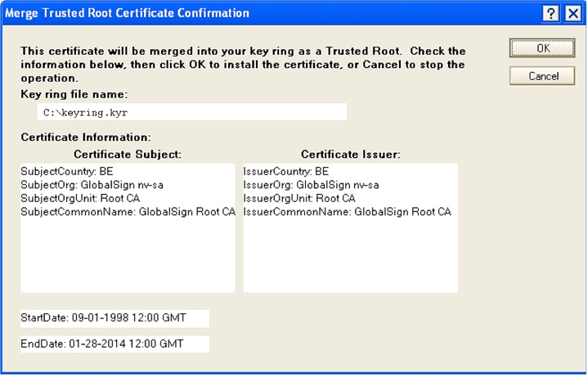Open the question mark help button
Image resolution: width=588 pixels, height=378 pixels.
tap(551, 13)
